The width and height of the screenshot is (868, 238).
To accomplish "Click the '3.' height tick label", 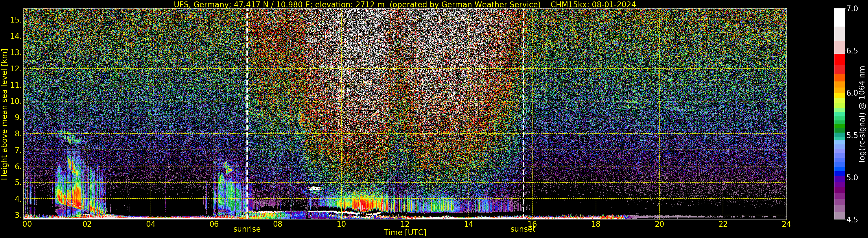I will click(x=18, y=215).
